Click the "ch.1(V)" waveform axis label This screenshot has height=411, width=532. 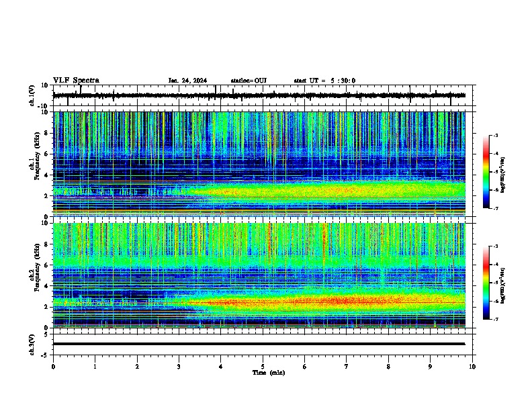coord(32,95)
